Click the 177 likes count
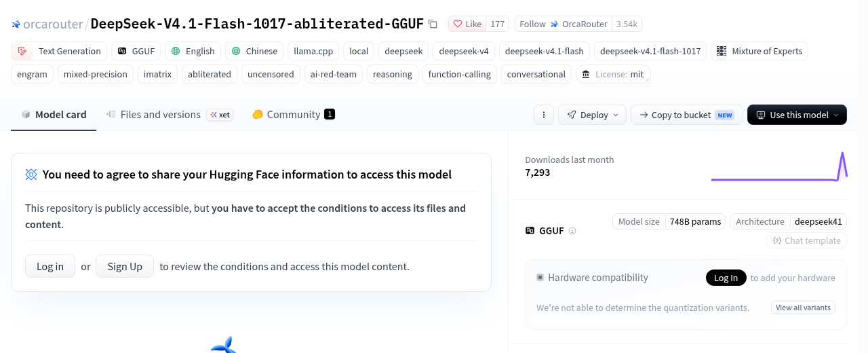Image resolution: width=868 pixels, height=353 pixels. [497, 24]
